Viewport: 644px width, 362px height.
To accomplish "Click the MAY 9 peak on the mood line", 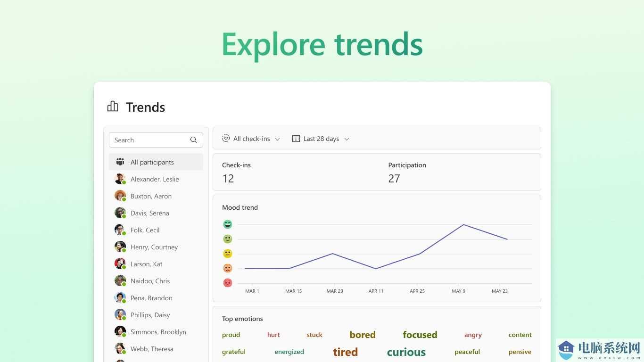I will pyautogui.click(x=463, y=224).
